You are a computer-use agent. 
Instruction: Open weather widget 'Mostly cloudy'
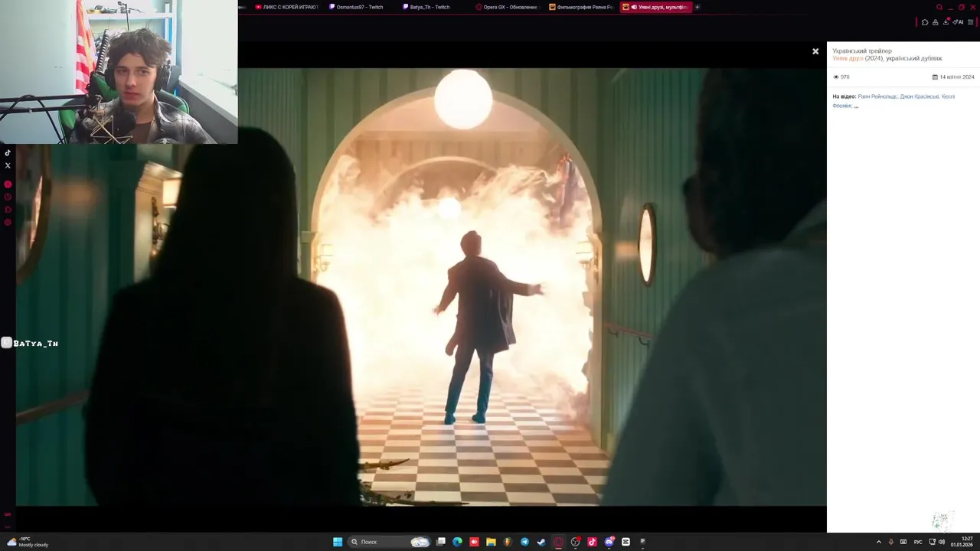pyautogui.click(x=28, y=542)
